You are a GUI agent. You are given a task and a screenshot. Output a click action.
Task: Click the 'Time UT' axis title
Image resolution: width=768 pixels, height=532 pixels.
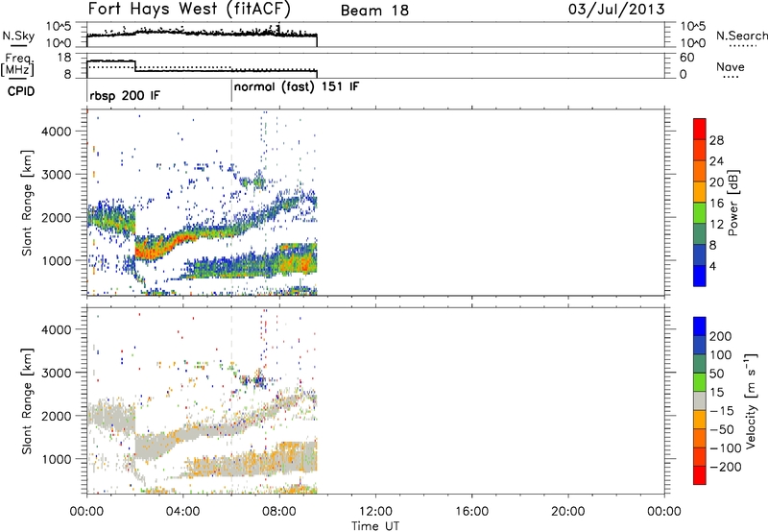tap(375, 525)
